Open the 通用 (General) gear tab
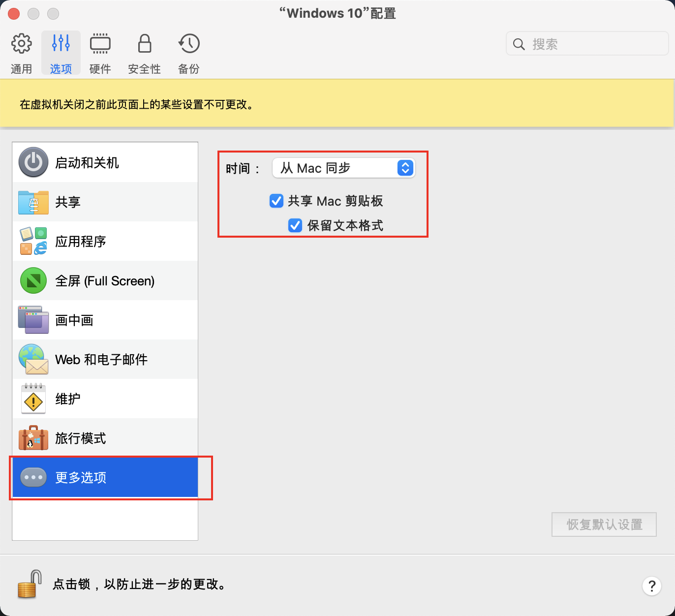 point(21,53)
